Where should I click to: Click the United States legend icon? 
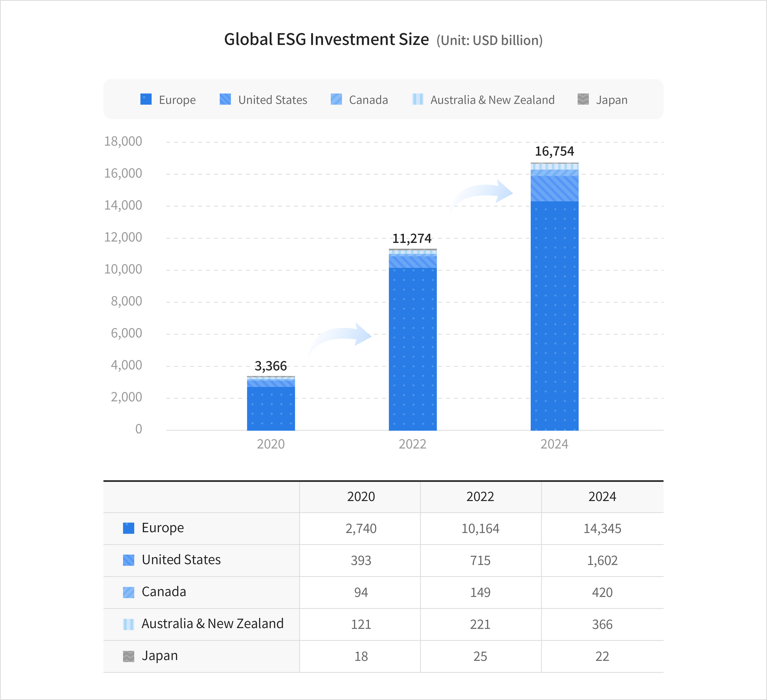(225, 100)
